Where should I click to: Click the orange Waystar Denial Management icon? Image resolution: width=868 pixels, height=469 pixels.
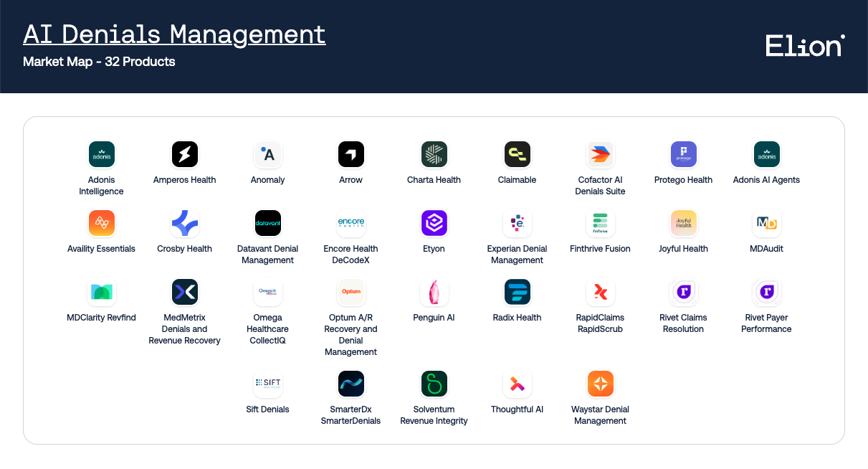(600, 384)
